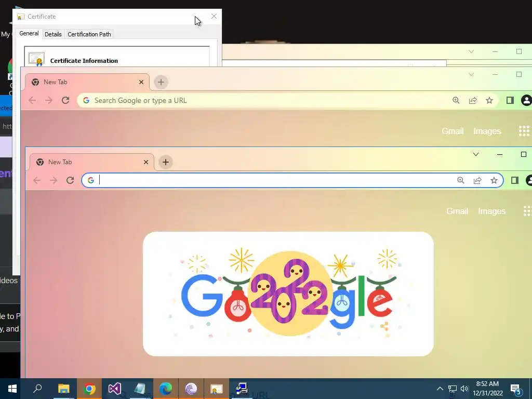The height and width of the screenshot is (399, 532).
Task: Open Certification Path tab
Action: [x=89, y=34]
